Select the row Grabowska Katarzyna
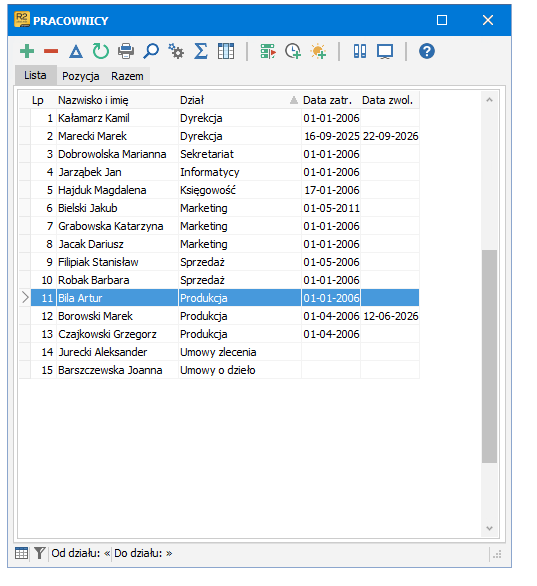This screenshot has height=586, width=537. tap(219, 226)
